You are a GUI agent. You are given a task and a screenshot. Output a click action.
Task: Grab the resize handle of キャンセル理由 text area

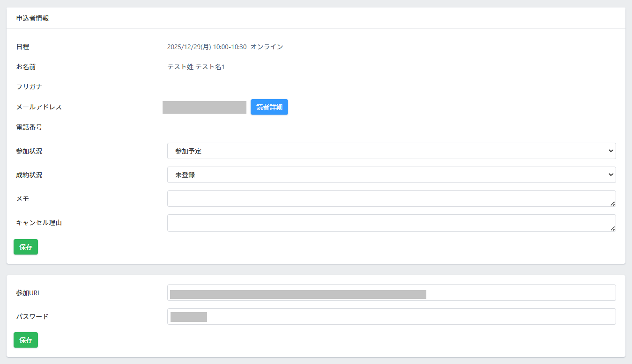[x=613, y=228]
